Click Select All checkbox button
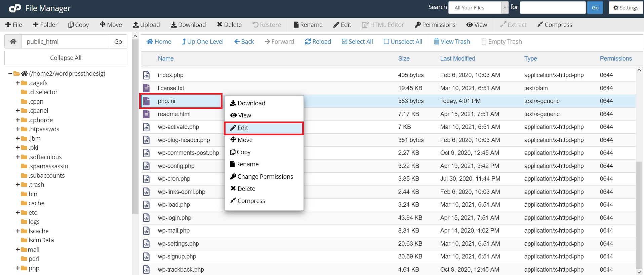Viewport: 644px width, 275px height. (x=345, y=41)
